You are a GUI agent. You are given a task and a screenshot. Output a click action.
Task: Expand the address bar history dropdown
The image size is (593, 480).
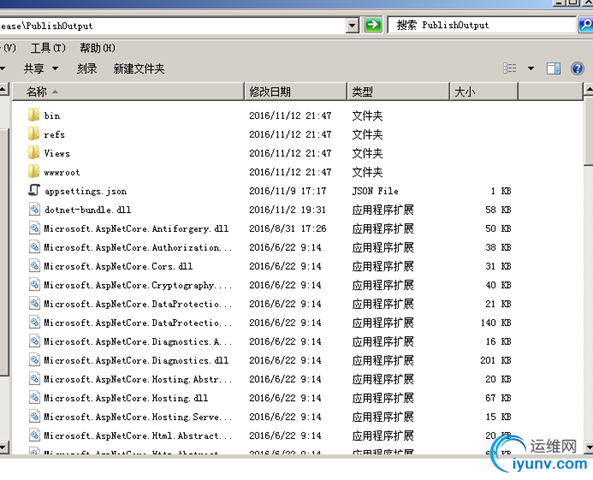pyautogui.click(x=352, y=25)
